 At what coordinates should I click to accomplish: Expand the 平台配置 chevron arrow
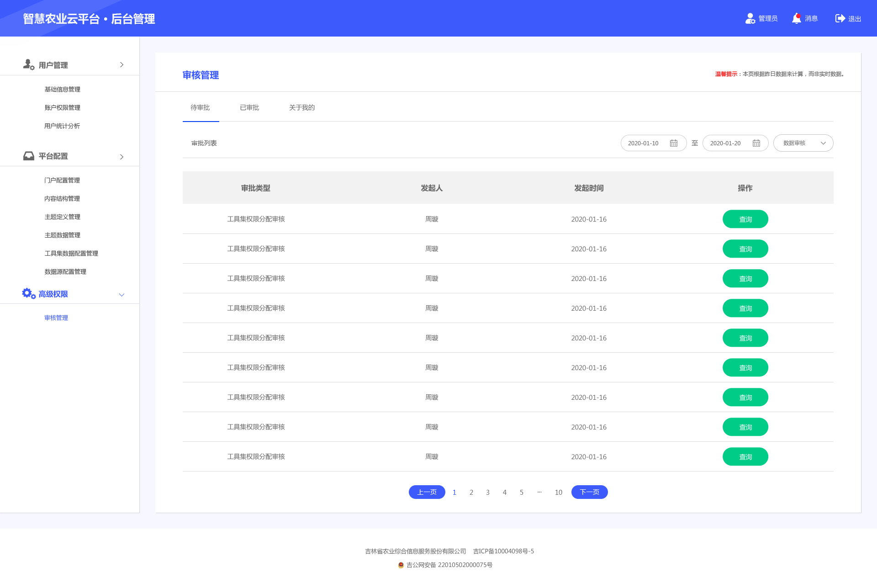pos(122,157)
